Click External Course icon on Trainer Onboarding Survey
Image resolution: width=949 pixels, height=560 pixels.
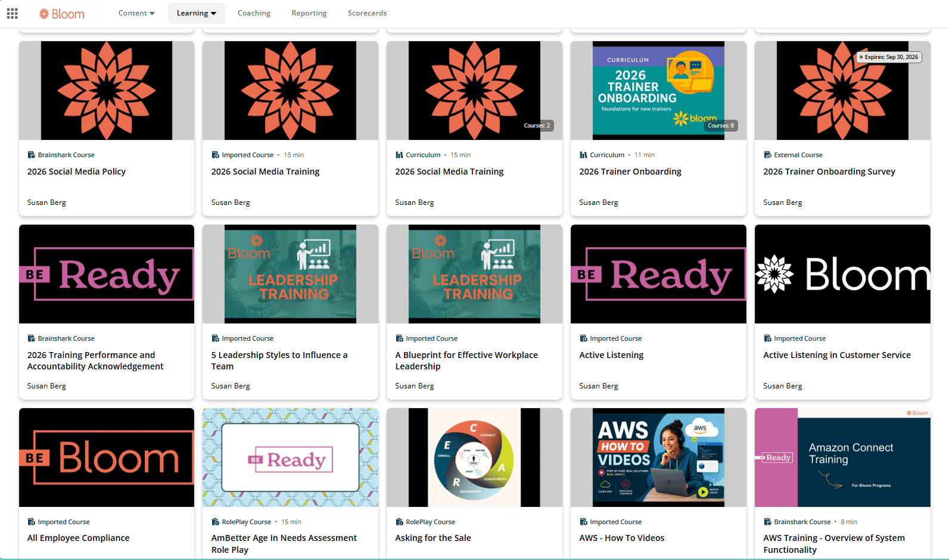767,155
